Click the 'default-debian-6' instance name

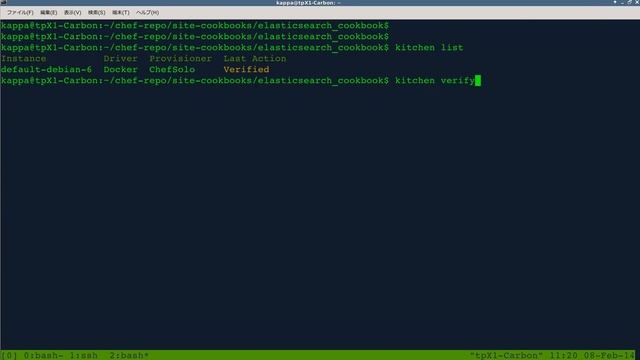point(46,69)
